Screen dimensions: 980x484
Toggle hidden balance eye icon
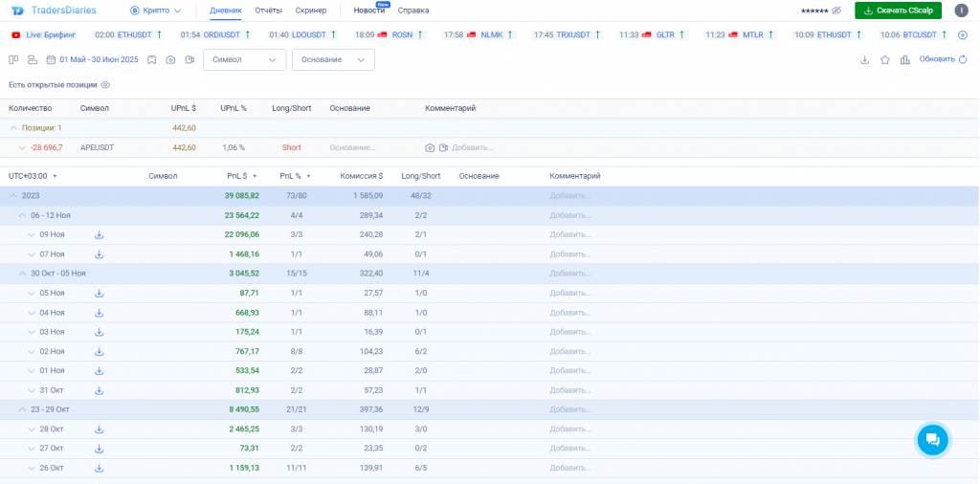[836, 11]
